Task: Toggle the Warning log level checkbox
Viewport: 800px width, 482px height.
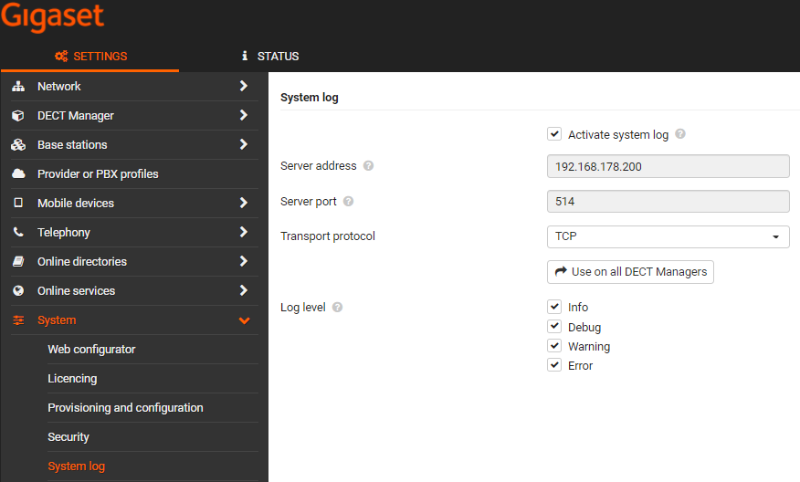Action: click(x=555, y=346)
